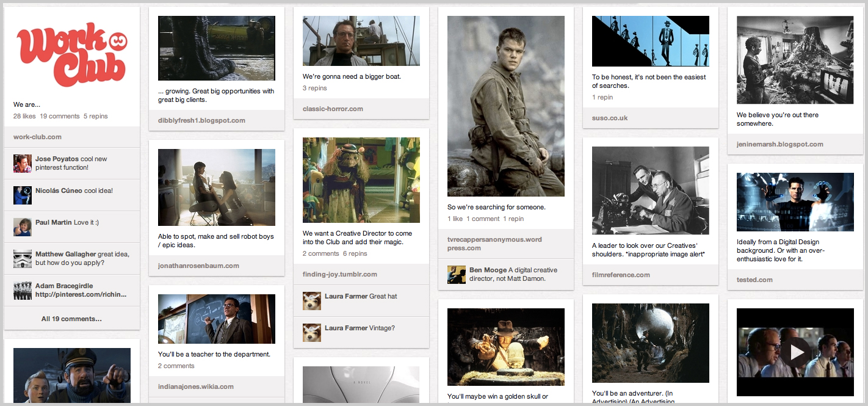Play the video pin in the bottom right
Screen dimensions: 868x406
point(795,352)
